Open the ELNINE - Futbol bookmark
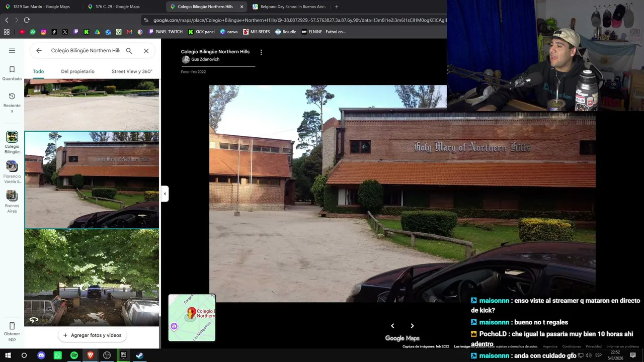 (x=324, y=32)
